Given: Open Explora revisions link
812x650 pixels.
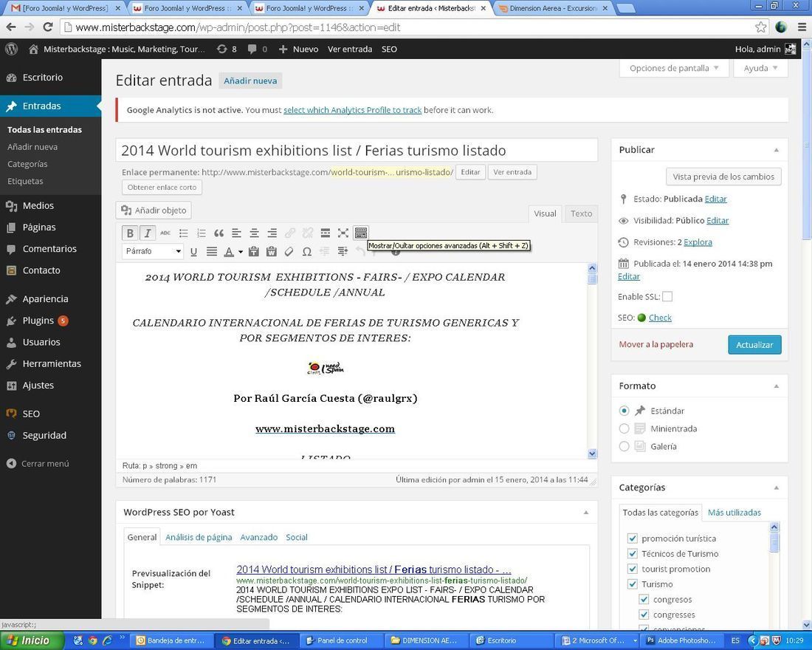Looking at the screenshot, I should tap(698, 242).
